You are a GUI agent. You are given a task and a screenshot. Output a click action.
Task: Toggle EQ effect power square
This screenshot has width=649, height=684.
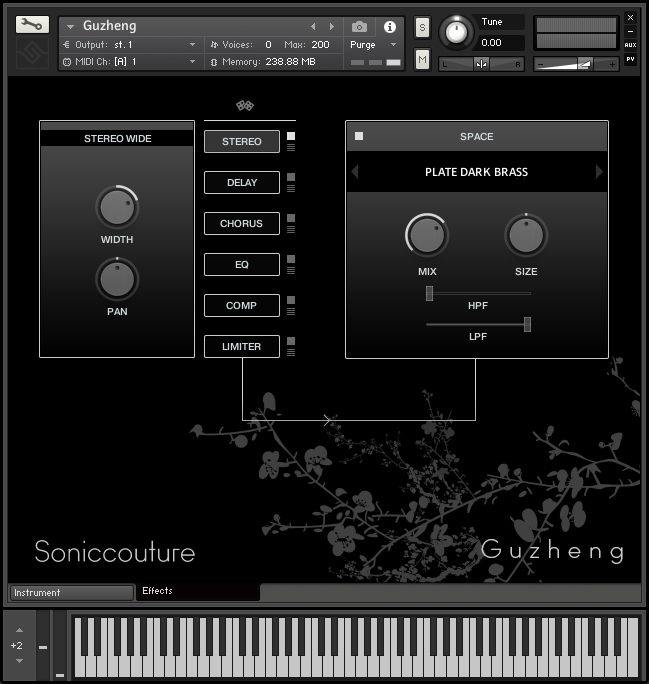pos(291,259)
